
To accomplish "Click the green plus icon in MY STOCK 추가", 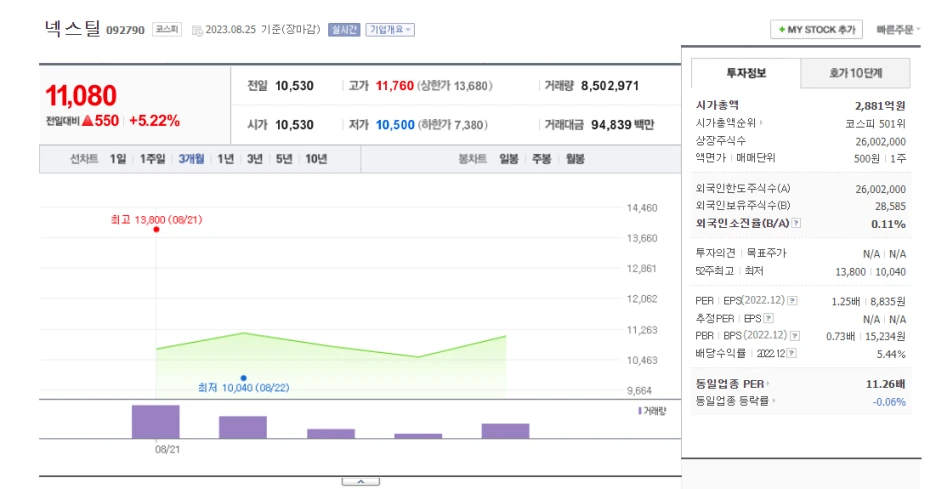I will tap(781, 29).
